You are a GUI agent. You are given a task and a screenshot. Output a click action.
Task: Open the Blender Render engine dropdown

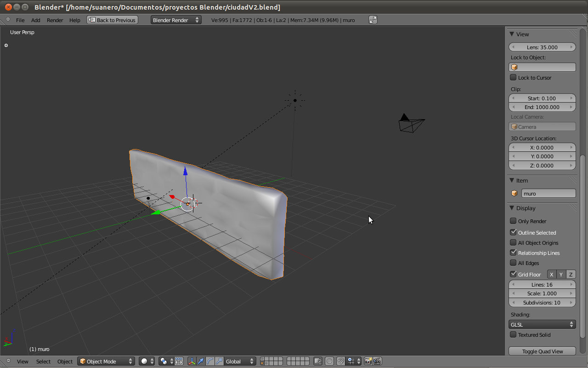coord(176,20)
